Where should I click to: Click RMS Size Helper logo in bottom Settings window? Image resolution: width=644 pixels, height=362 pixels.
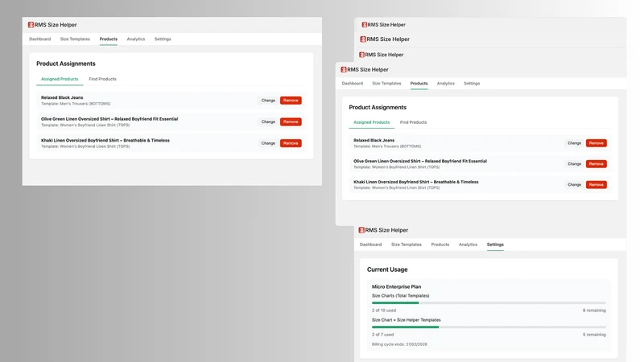(361, 230)
